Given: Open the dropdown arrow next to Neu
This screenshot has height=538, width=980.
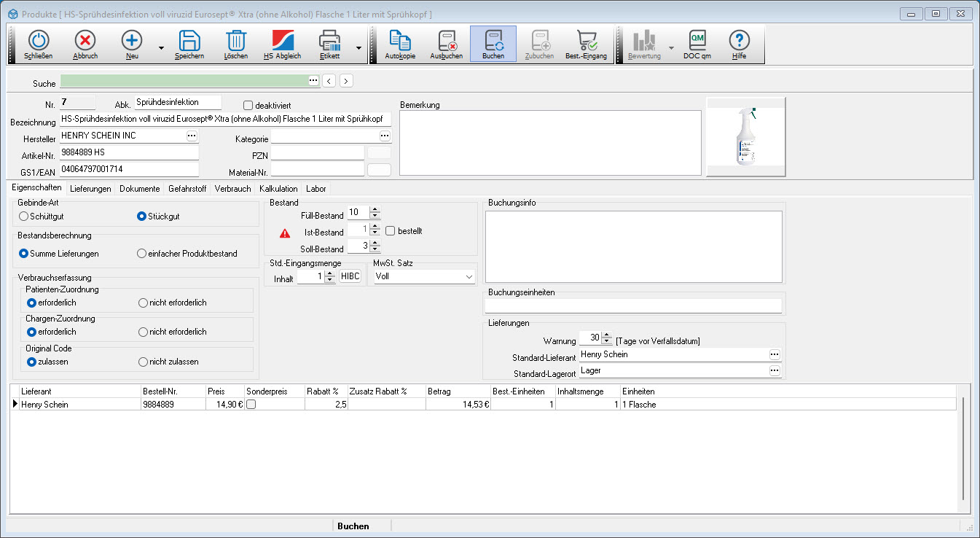Looking at the screenshot, I should click(160, 48).
